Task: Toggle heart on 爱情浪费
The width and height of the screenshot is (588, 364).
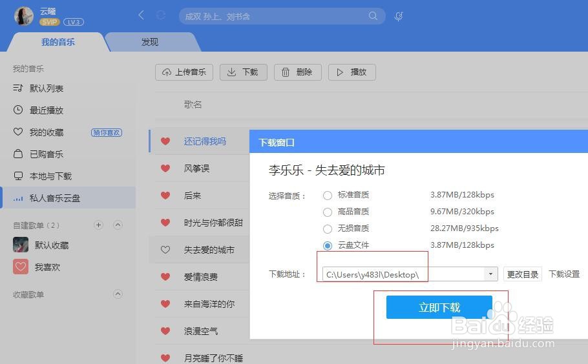Action: [165, 277]
